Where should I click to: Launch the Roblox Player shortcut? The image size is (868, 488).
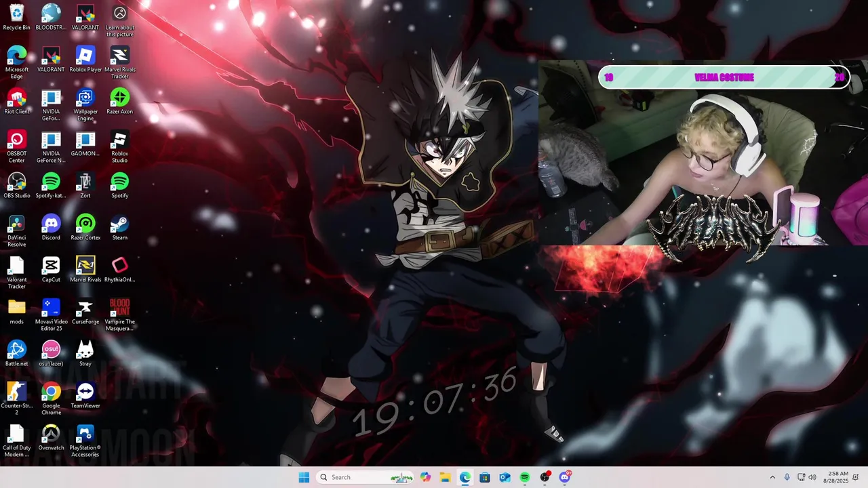point(85,60)
